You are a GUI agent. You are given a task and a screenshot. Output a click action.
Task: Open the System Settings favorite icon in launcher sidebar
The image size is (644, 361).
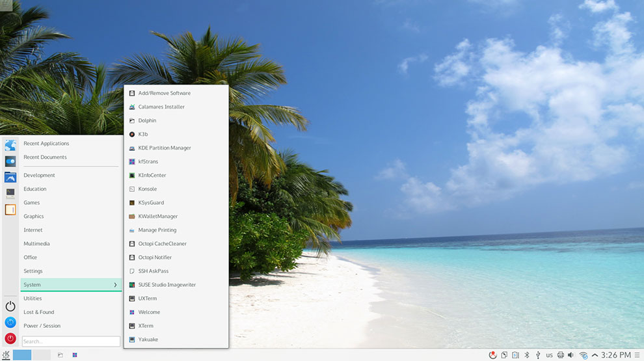10,161
